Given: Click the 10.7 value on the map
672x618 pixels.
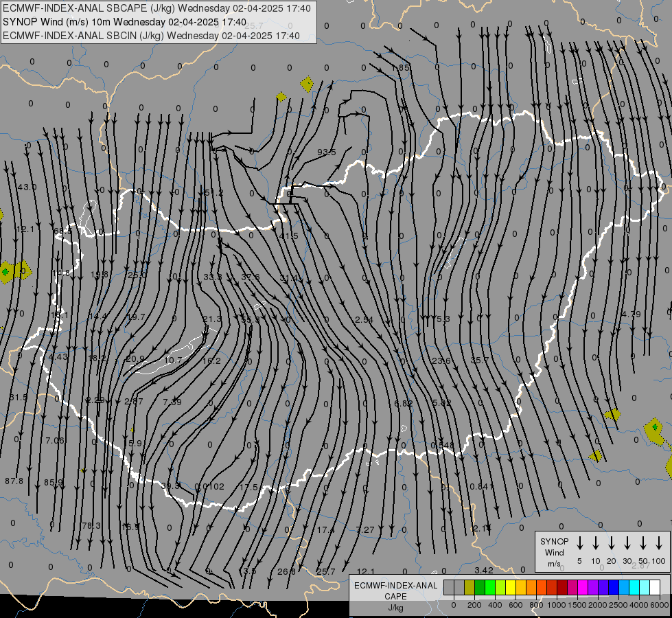Looking at the screenshot, I should (173, 360).
